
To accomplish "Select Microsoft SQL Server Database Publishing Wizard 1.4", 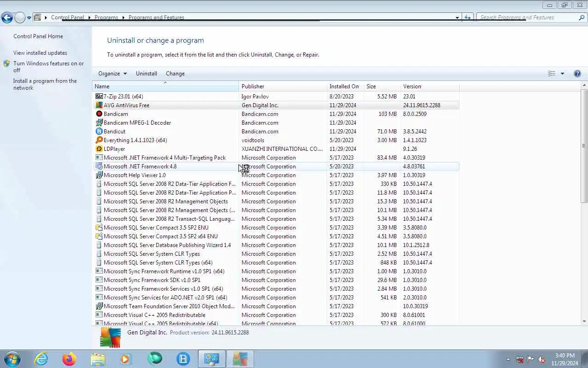I will (x=276, y=245).
